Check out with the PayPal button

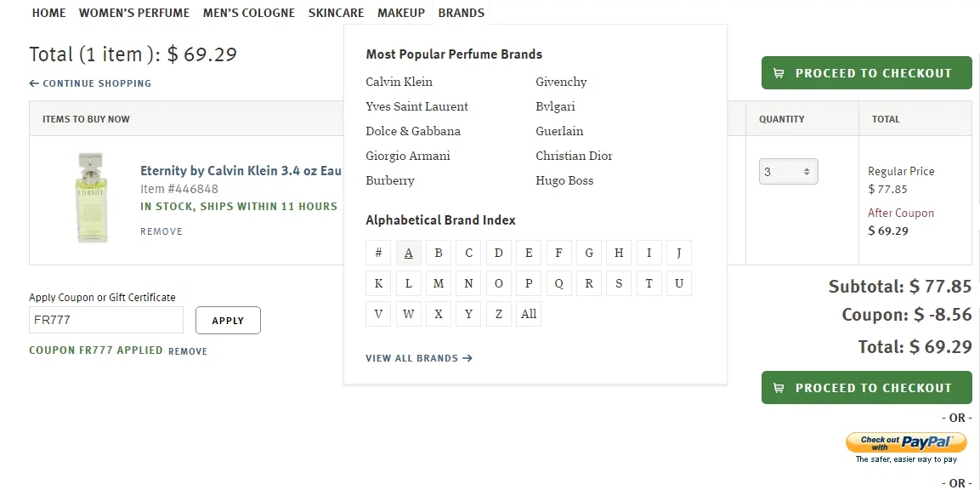pyautogui.click(x=905, y=442)
